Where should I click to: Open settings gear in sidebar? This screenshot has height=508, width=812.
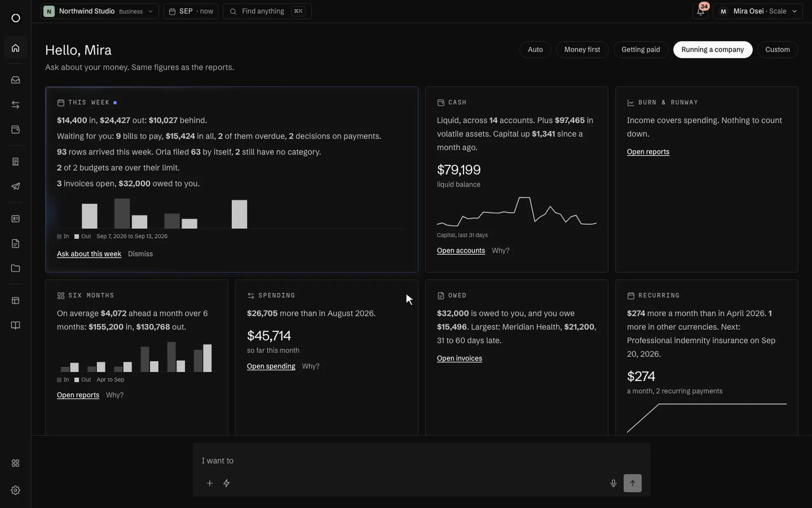coord(16,490)
